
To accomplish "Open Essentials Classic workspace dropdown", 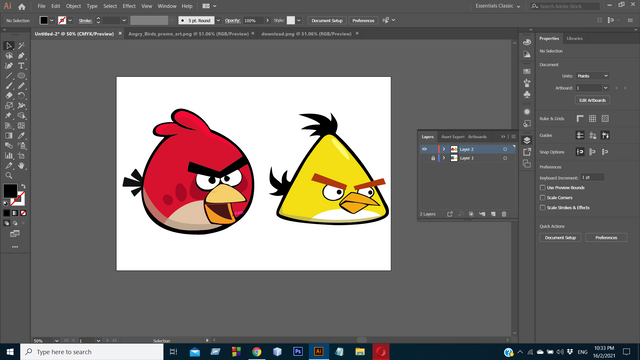I will 498,6.
